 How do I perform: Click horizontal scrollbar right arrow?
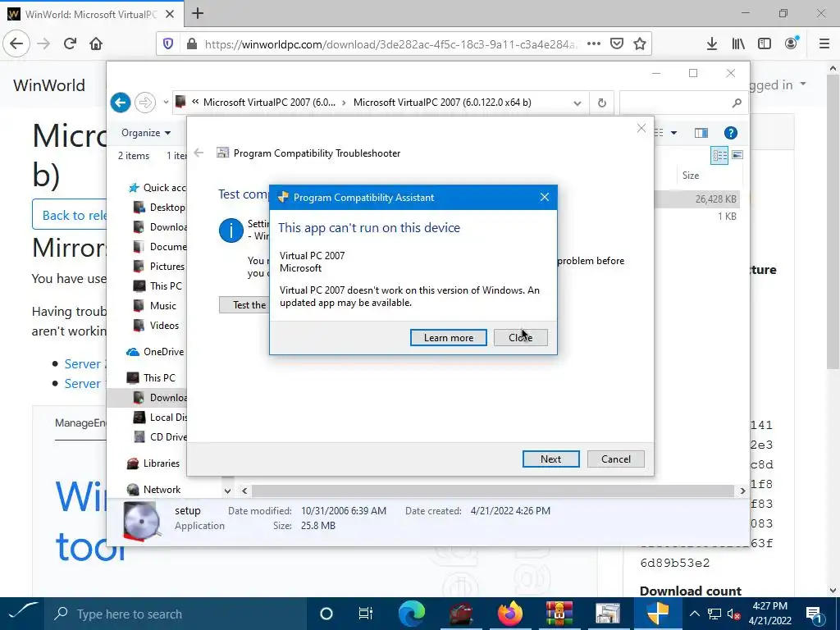[x=742, y=491]
